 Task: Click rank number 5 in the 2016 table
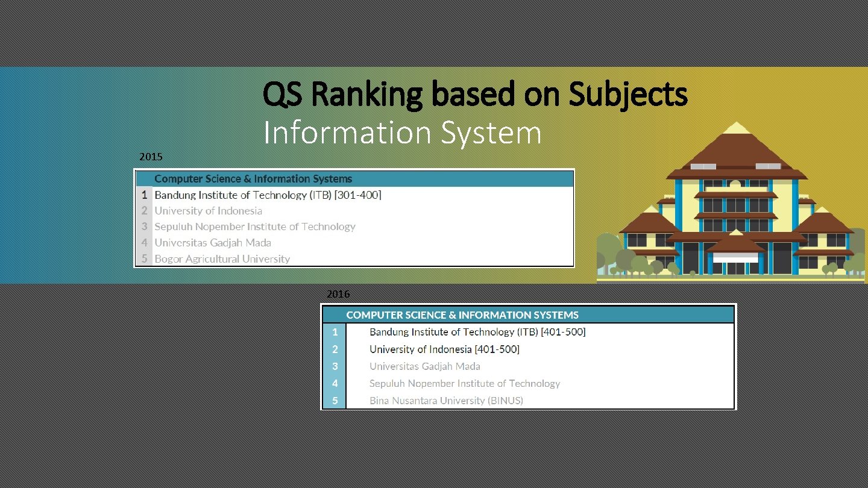click(335, 401)
